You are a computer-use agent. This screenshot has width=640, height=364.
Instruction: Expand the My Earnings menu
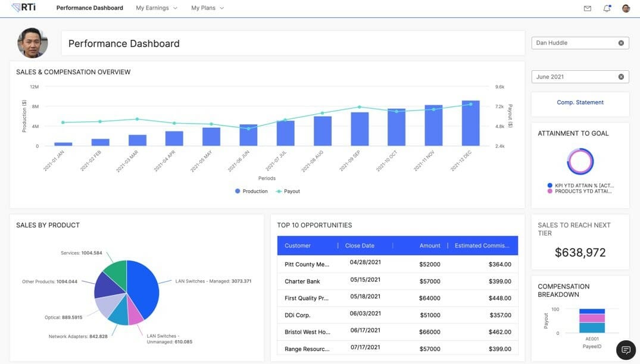(157, 8)
